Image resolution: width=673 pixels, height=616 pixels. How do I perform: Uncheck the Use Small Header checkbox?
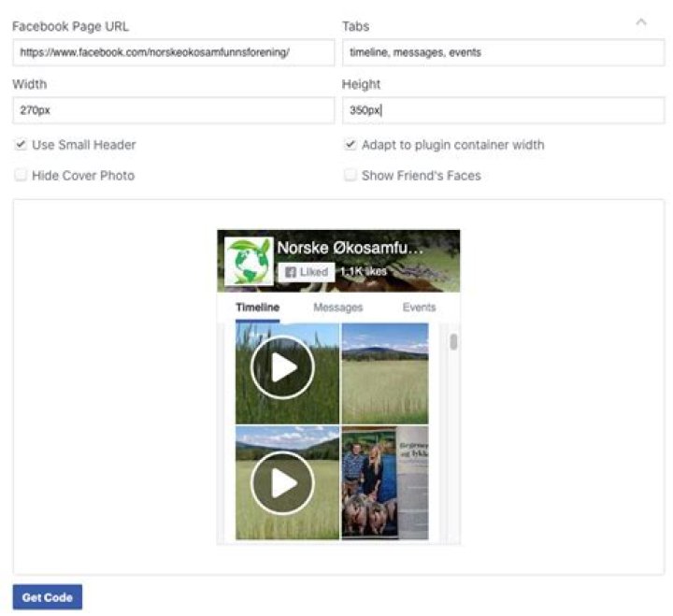21,145
